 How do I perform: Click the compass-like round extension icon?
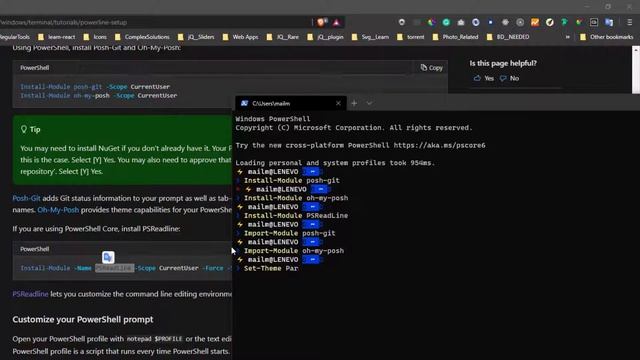click(x=549, y=22)
